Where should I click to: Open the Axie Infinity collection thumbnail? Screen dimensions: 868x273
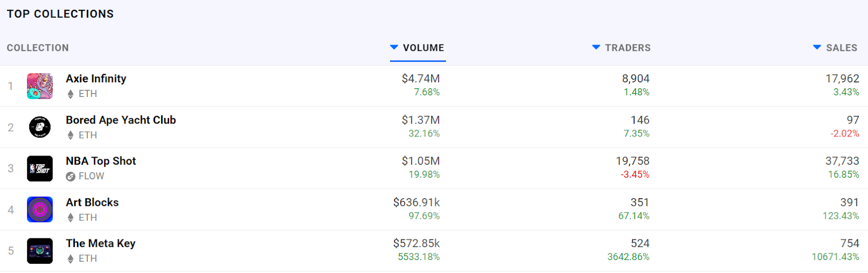click(40, 86)
